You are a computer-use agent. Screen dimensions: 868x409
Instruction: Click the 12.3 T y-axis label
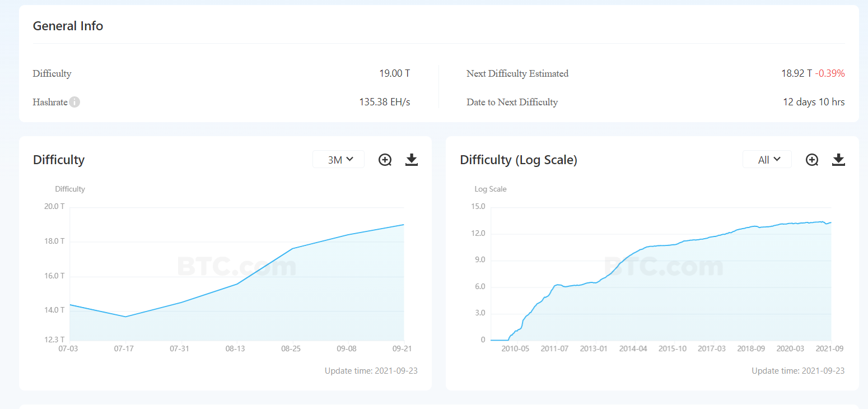coord(54,339)
